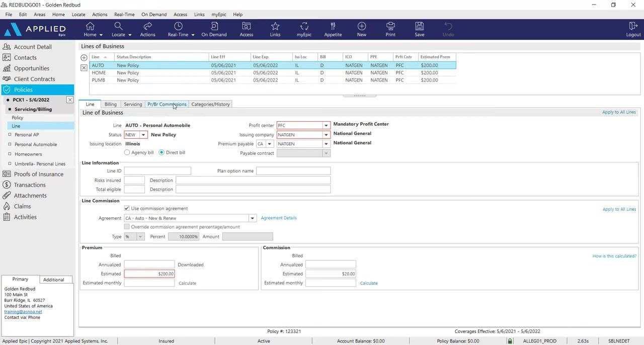Open the Status NEW dropdown
The height and width of the screenshot is (345, 644).
click(x=143, y=135)
